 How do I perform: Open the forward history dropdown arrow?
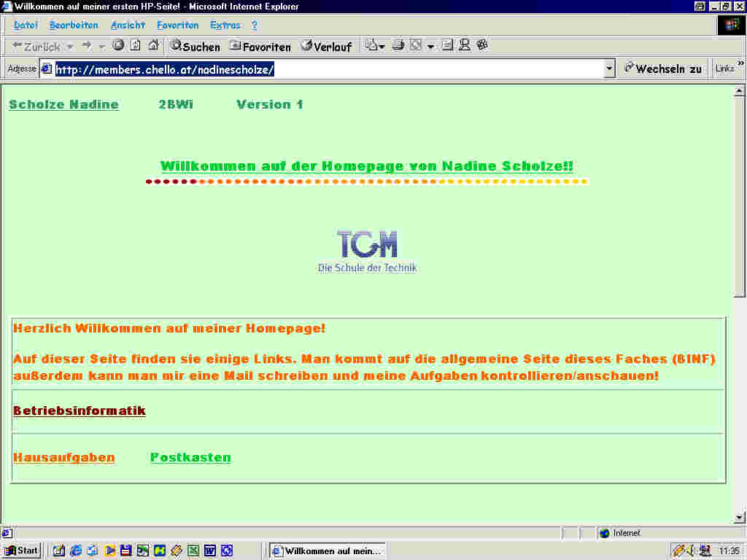(x=101, y=47)
